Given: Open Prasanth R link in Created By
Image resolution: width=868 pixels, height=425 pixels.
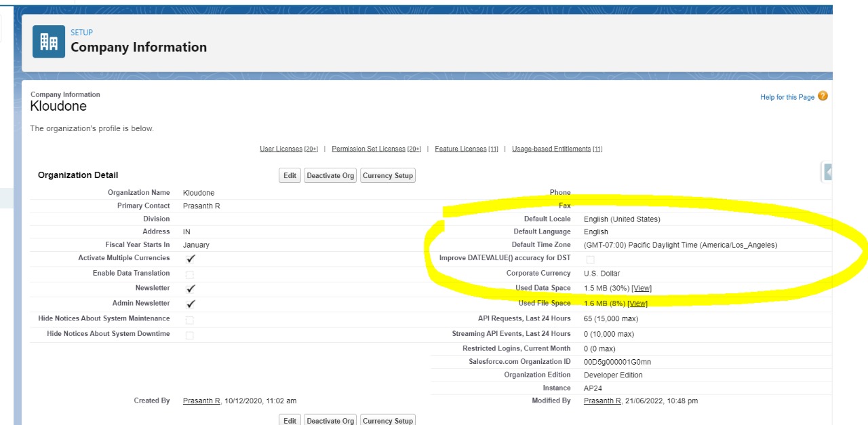Looking at the screenshot, I should 201,401.
